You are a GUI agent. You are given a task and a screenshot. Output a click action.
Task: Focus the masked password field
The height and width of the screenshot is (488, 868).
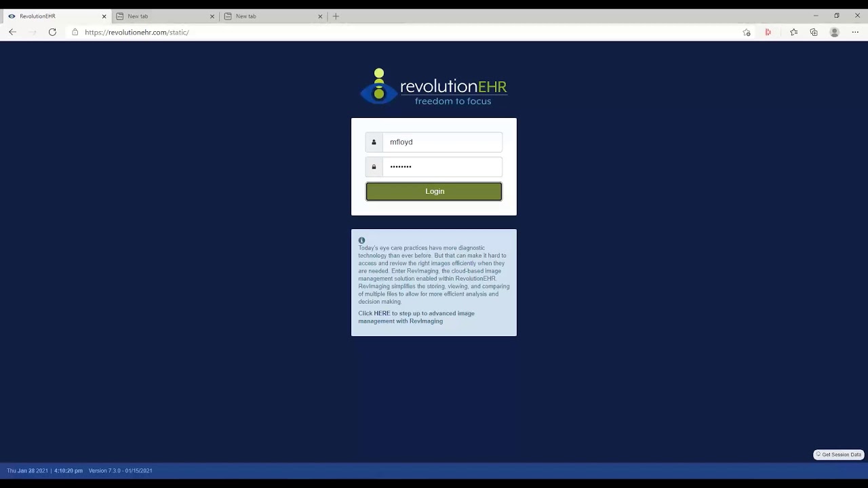(442, 167)
